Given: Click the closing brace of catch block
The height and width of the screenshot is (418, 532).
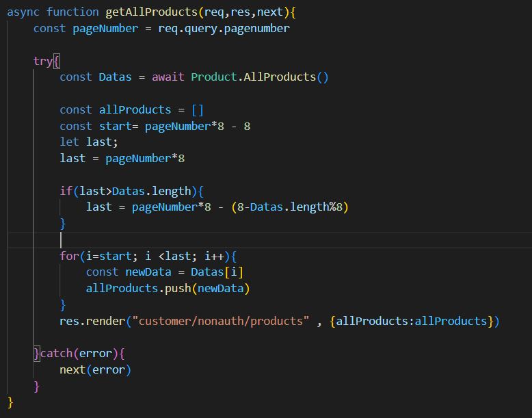Looking at the screenshot, I should [x=37, y=387].
